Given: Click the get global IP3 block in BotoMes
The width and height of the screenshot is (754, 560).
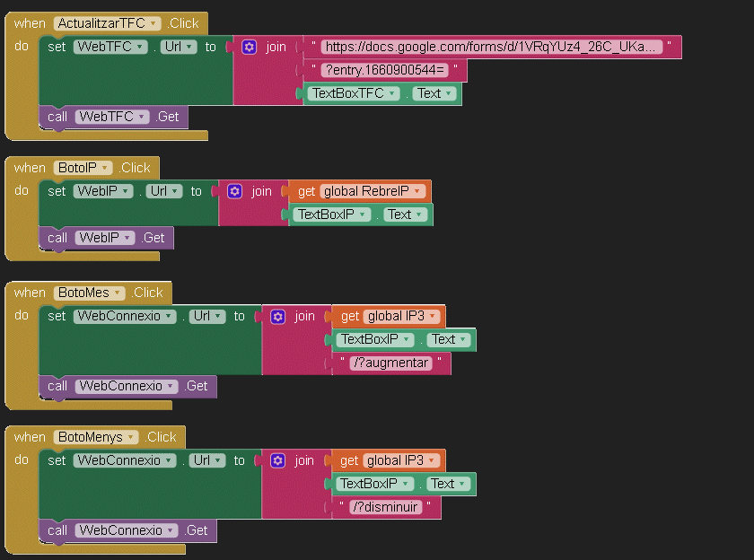Looking at the screenshot, I should [x=351, y=316].
